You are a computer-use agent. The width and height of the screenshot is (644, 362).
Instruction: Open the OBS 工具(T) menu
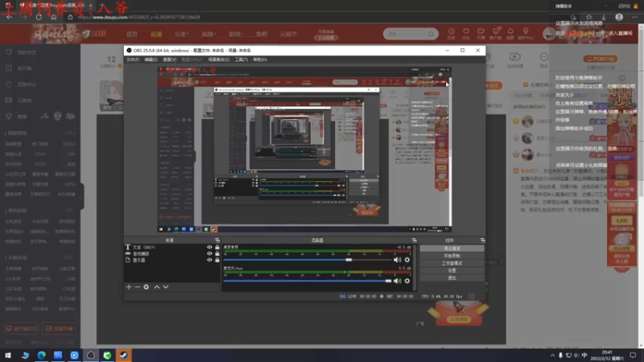[241, 60]
